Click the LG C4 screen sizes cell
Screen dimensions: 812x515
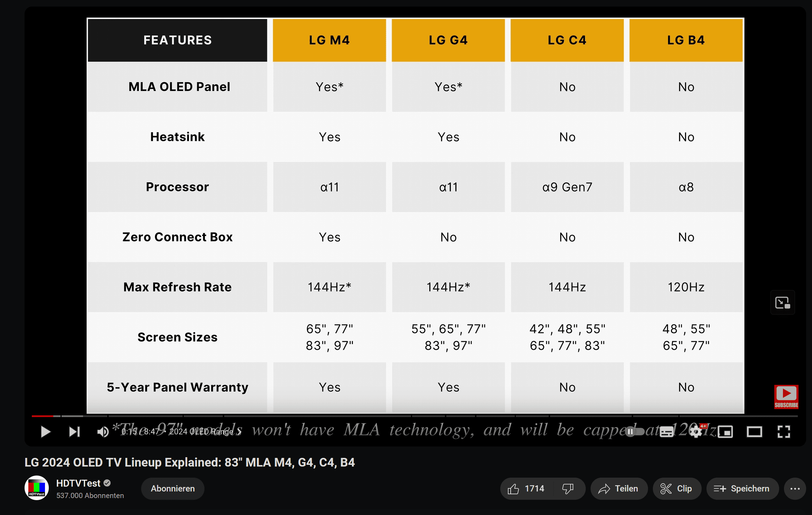click(x=567, y=337)
